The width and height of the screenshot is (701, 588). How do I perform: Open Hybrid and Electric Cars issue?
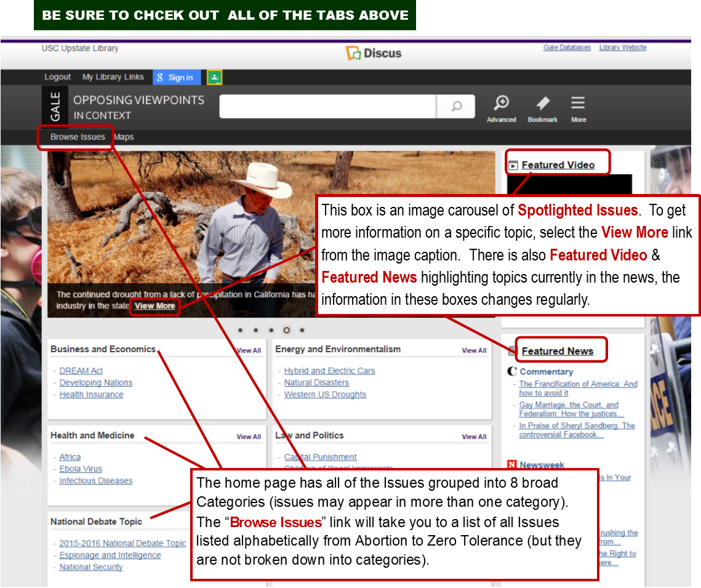point(329,371)
